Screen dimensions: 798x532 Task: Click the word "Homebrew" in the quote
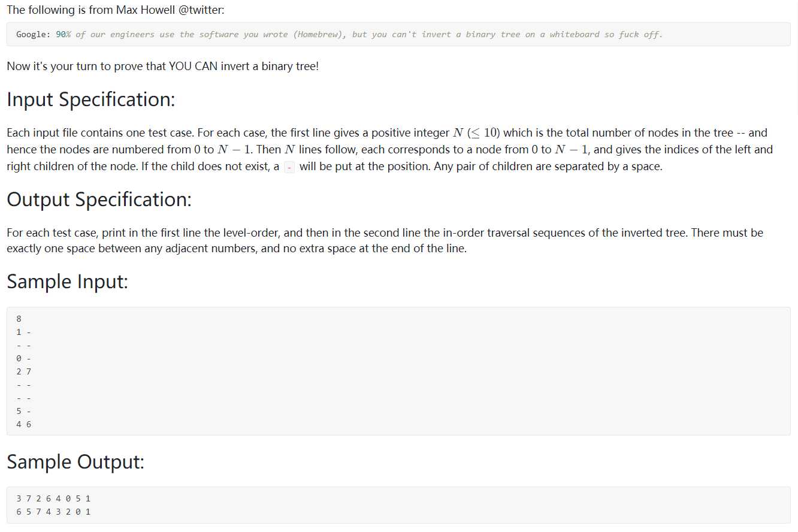[x=321, y=34]
